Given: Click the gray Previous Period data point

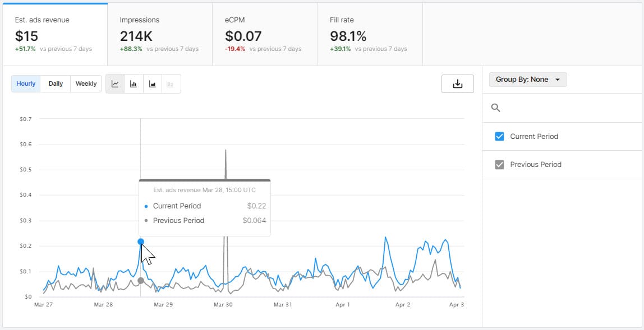Looking at the screenshot, I should [x=141, y=281].
